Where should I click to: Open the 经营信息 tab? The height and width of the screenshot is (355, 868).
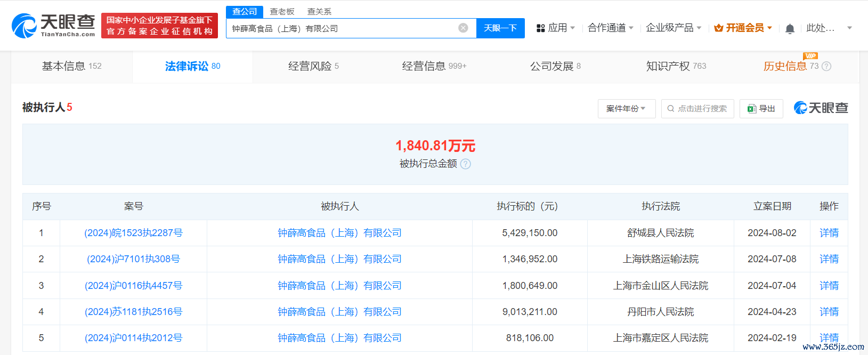pos(434,66)
